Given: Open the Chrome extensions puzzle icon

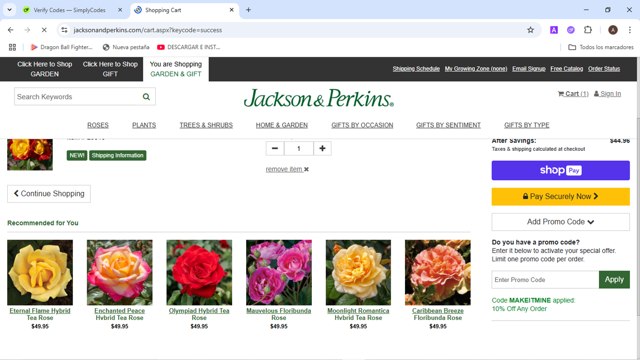Looking at the screenshot, I should click(x=588, y=30).
